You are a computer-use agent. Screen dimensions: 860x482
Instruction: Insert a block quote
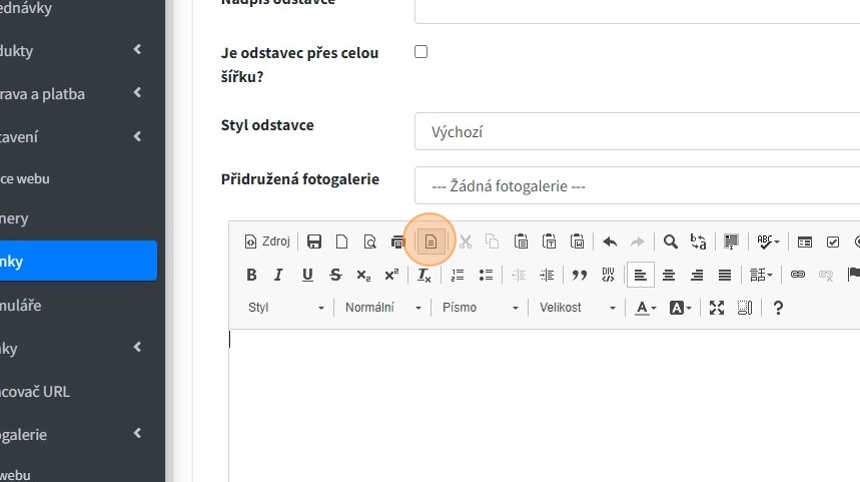(578, 275)
